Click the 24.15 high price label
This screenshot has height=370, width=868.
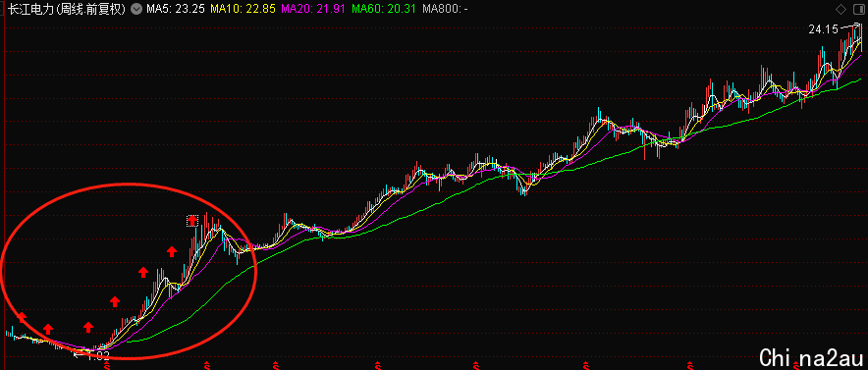(x=823, y=29)
